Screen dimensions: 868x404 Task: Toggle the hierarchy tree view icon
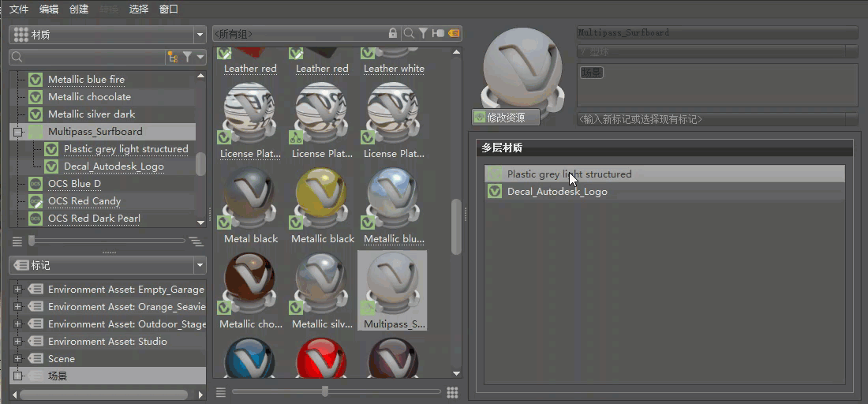tap(173, 57)
